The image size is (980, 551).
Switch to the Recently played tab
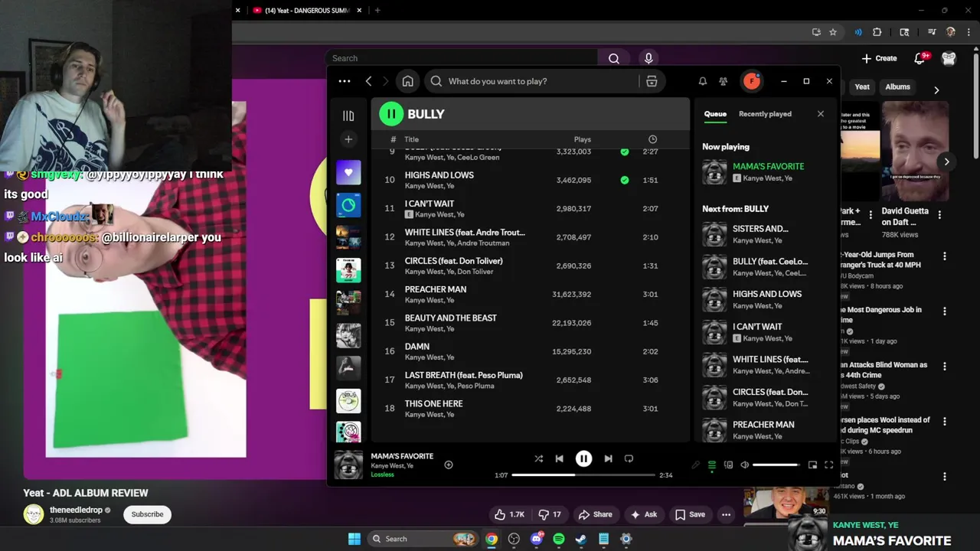(x=765, y=114)
